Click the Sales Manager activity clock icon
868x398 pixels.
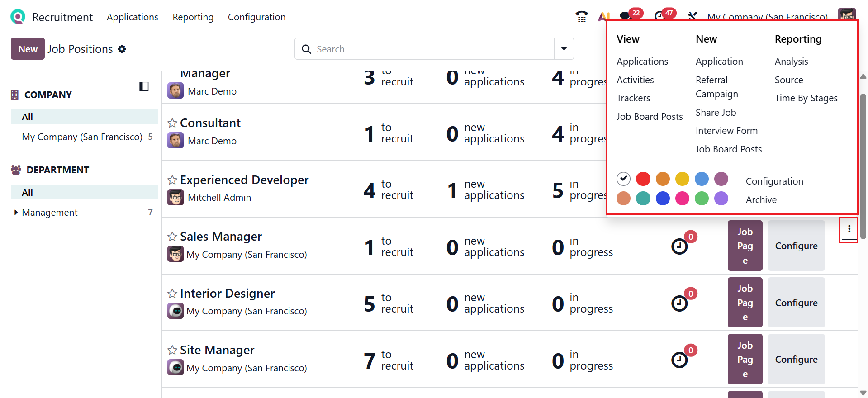pos(679,246)
